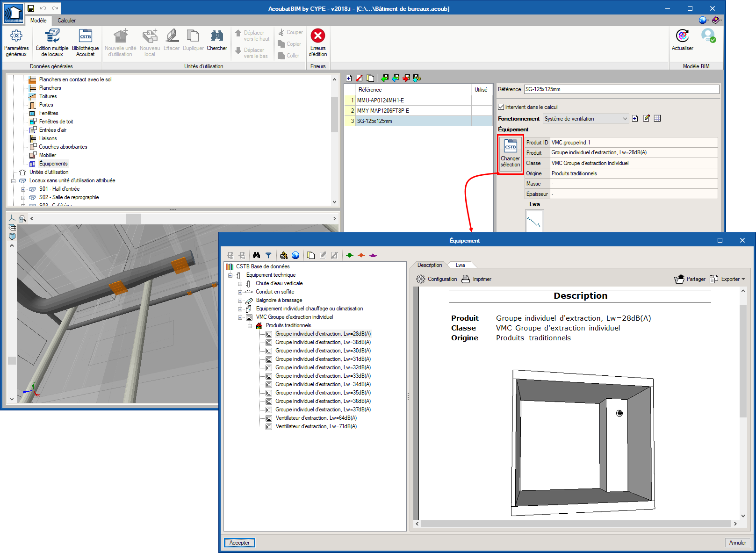Image resolution: width=756 pixels, height=553 pixels.
Task: Switch to Modèle ribbon tab
Action: [38, 21]
